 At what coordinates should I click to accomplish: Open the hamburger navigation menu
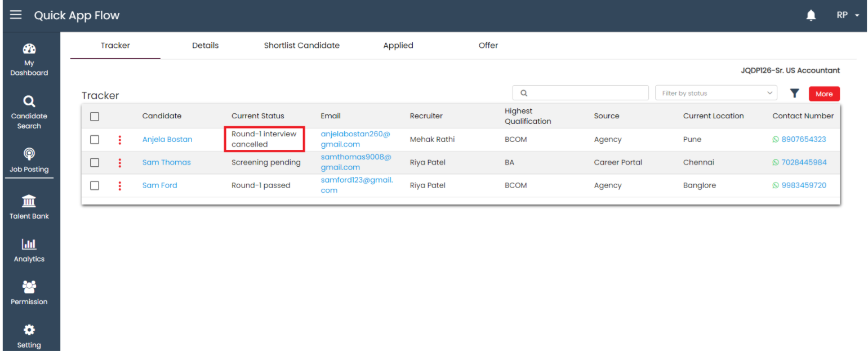coord(16,15)
